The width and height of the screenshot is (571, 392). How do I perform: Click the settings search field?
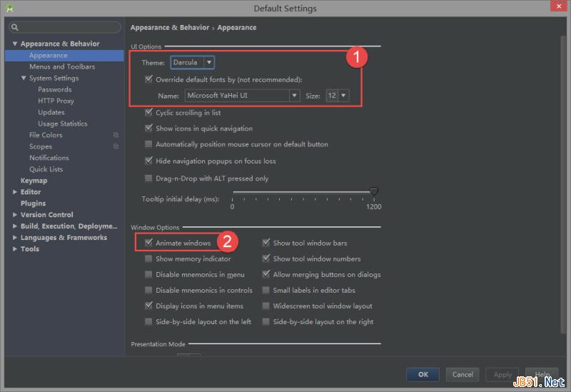coord(65,27)
